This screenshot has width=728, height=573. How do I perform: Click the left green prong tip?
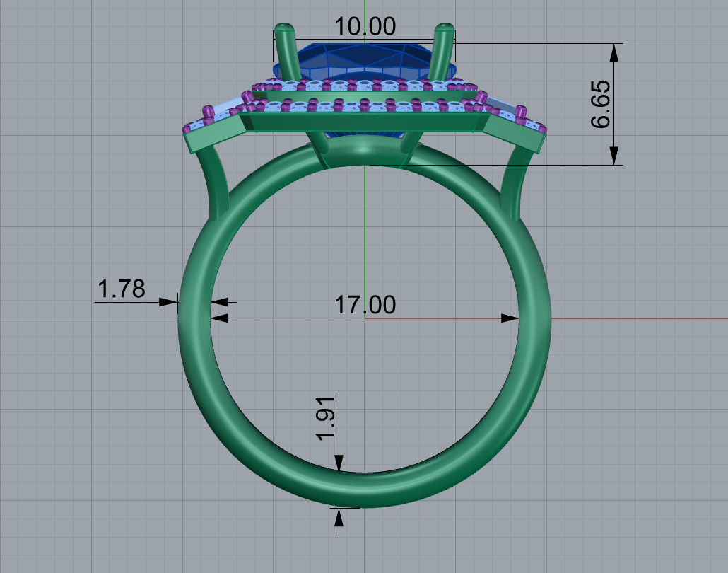(286, 29)
